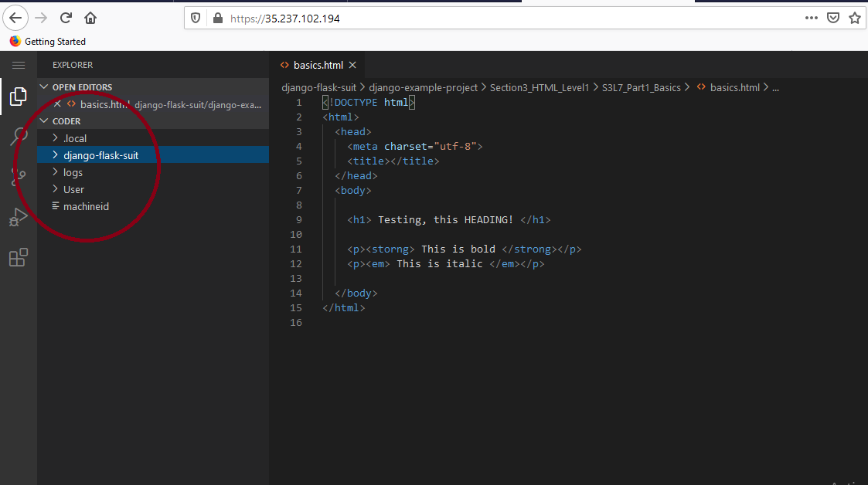Click the closing html tag line

(x=344, y=307)
